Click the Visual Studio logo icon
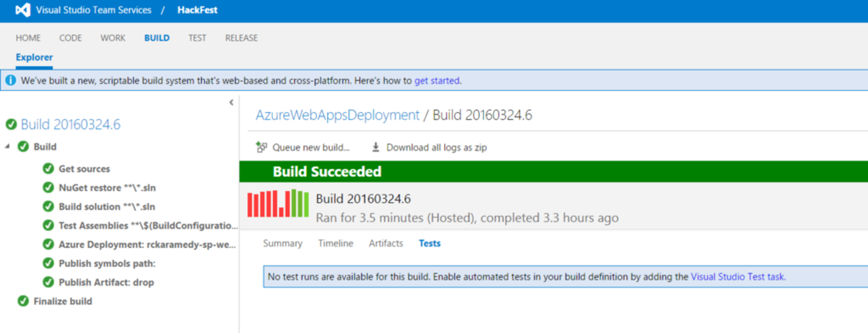The image size is (868, 333). point(23,10)
